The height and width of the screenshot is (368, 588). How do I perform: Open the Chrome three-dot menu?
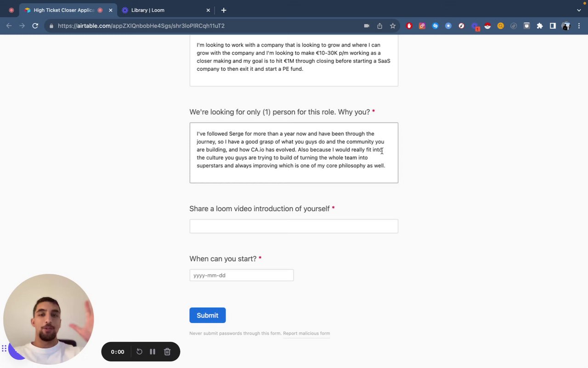(x=580, y=26)
